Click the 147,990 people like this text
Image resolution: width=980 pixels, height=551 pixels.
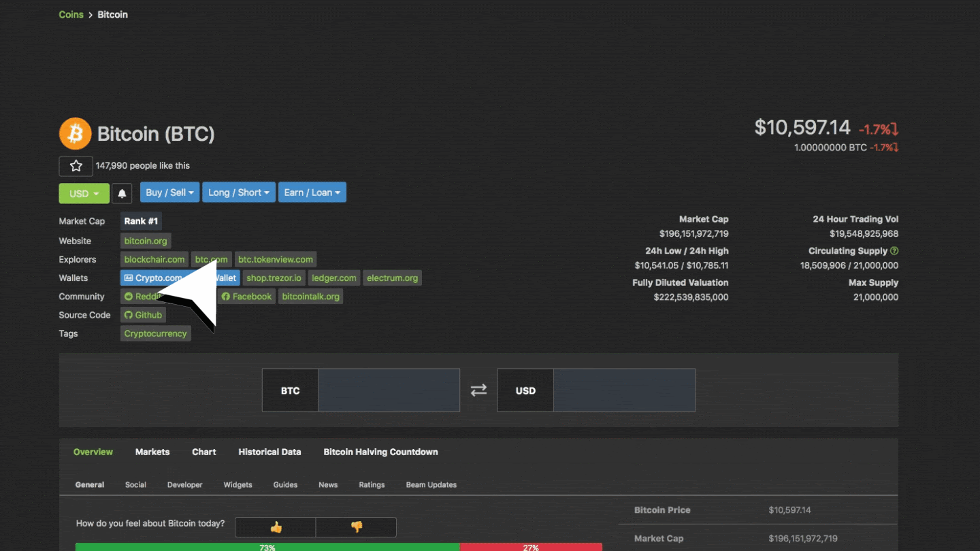pyautogui.click(x=143, y=166)
